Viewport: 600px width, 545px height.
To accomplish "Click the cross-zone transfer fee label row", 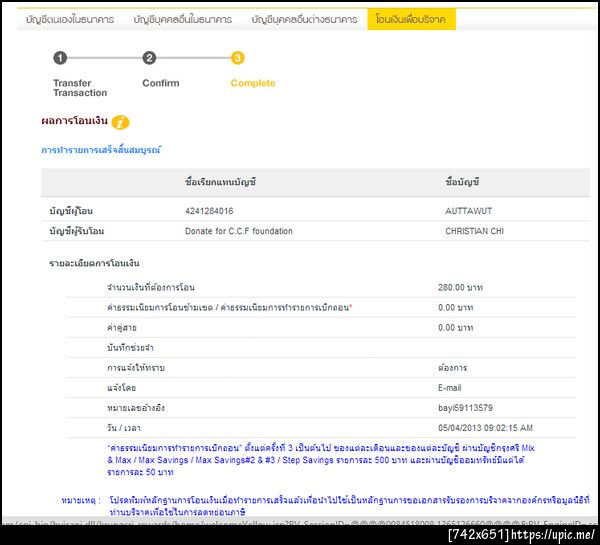I will (x=230, y=308).
